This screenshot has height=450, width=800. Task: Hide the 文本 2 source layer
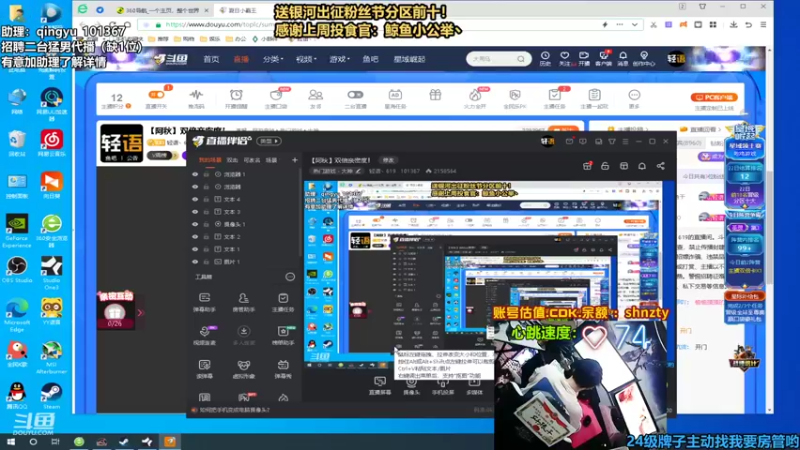click(195, 237)
